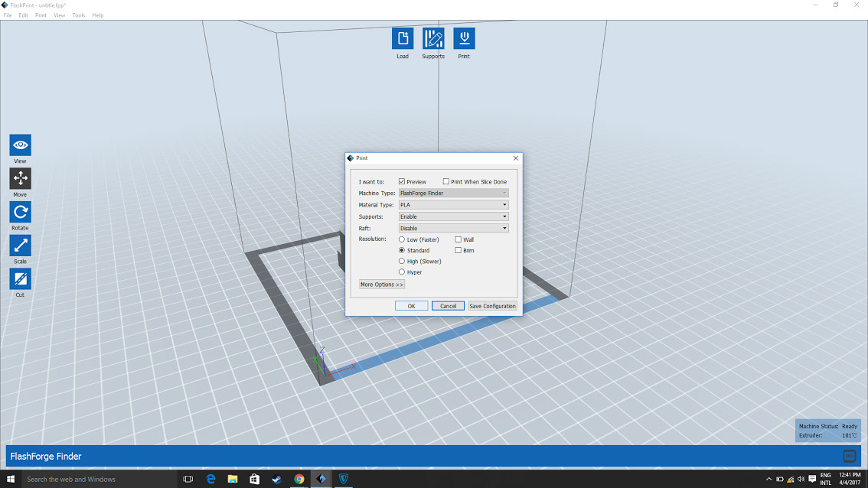Launch Microsoft Edge from taskbar

coord(210,479)
